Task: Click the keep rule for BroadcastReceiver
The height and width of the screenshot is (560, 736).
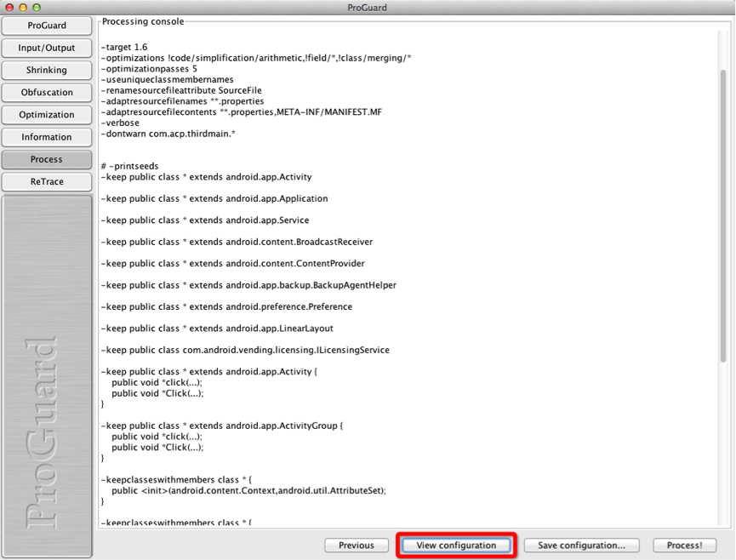Action: 237,241
